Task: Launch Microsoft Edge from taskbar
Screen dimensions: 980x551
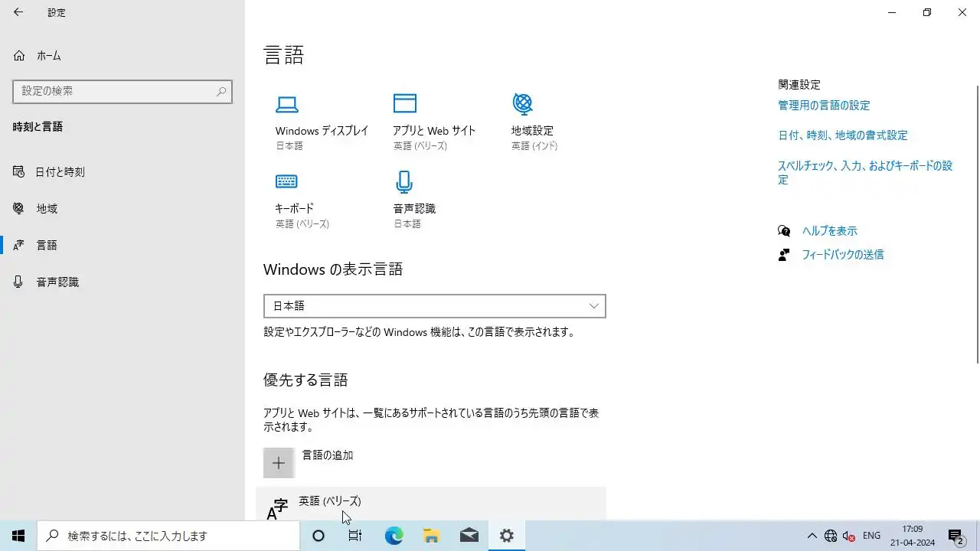Action: pos(394,536)
